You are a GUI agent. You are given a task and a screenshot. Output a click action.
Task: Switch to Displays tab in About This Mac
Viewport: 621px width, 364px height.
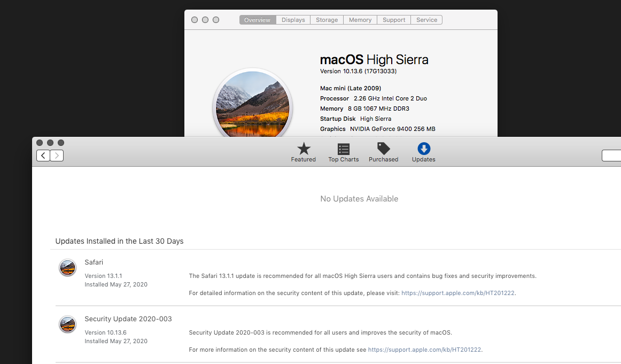pos(293,20)
